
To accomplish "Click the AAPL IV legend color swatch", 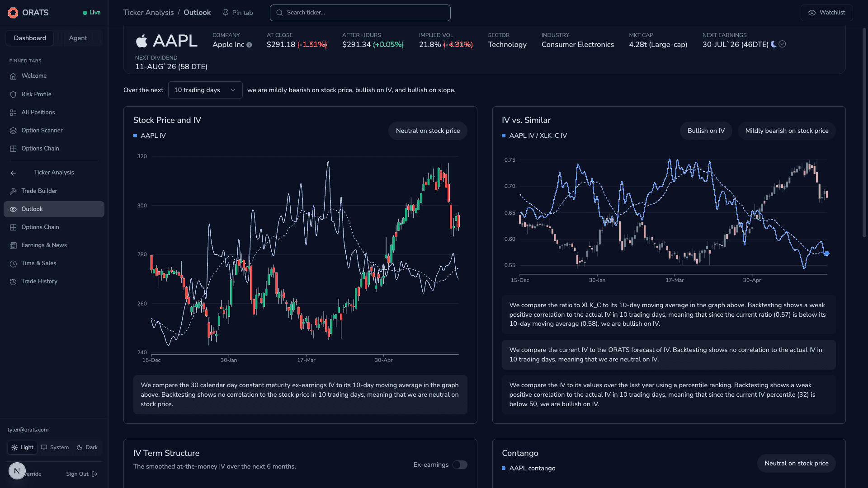I will (x=135, y=136).
